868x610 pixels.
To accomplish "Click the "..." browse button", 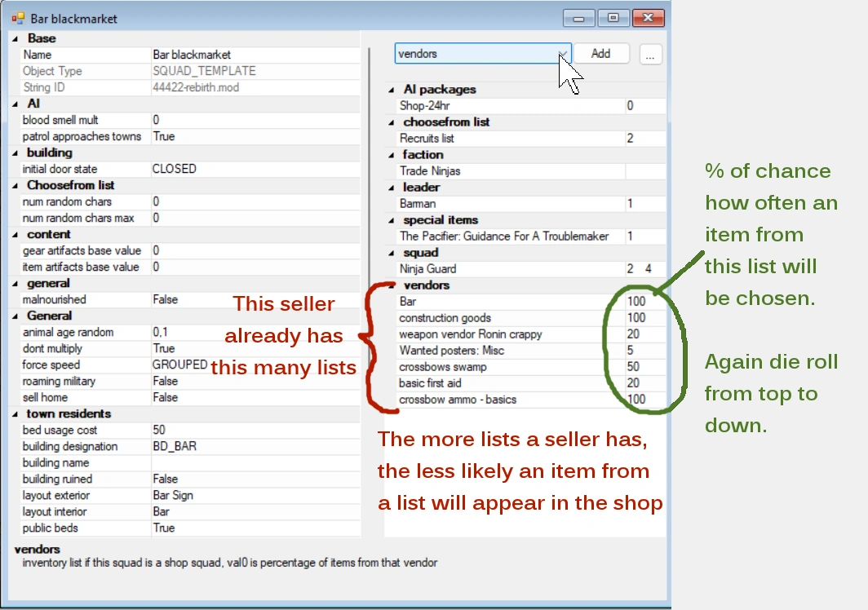I will tap(650, 53).
